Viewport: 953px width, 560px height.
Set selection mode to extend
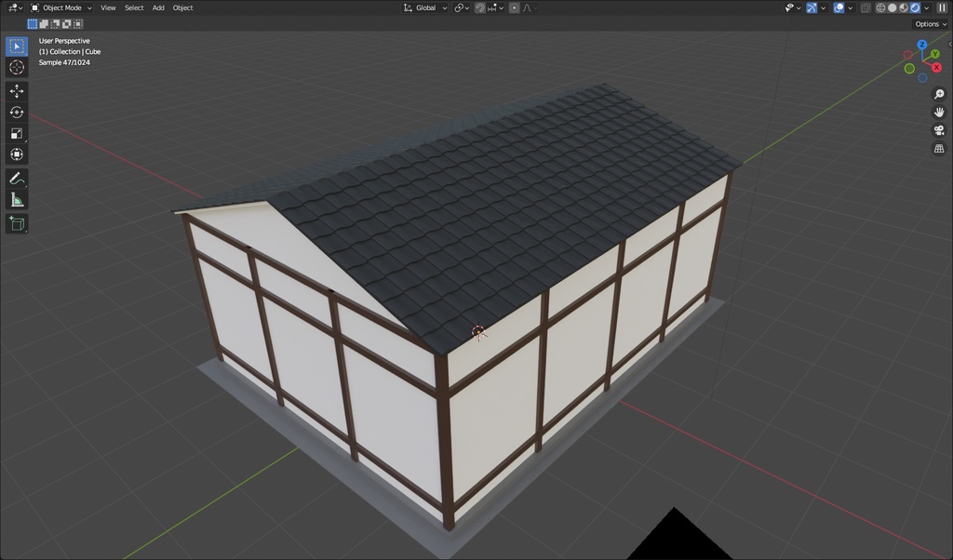[x=44, y=23]
